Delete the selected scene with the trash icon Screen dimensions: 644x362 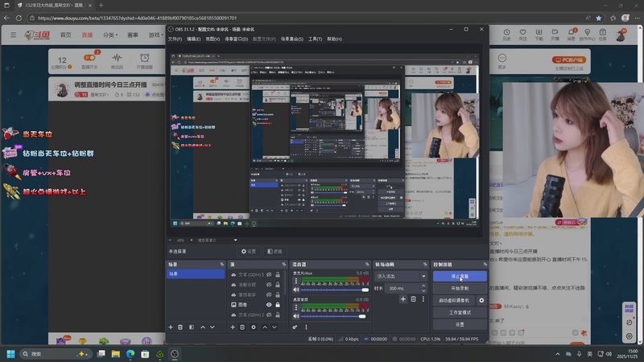180,327
